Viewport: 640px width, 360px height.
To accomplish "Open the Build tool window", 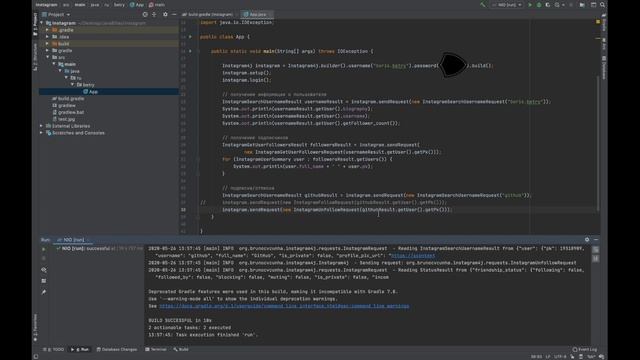I will pyautogui.click(x=181, y=349).
